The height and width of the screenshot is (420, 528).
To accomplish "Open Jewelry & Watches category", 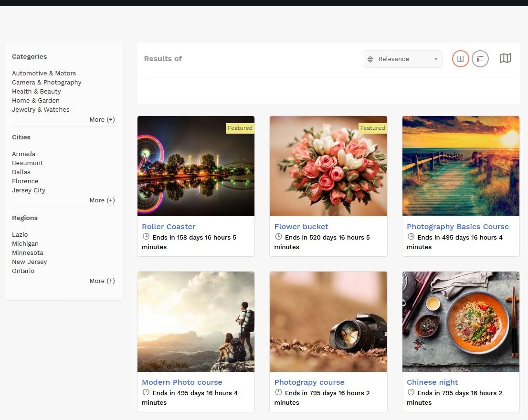I will click(x=41, y=110).
